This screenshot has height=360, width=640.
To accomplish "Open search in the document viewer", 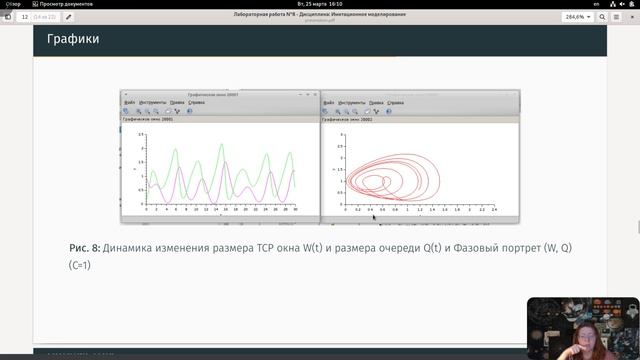I will (602, 17).
